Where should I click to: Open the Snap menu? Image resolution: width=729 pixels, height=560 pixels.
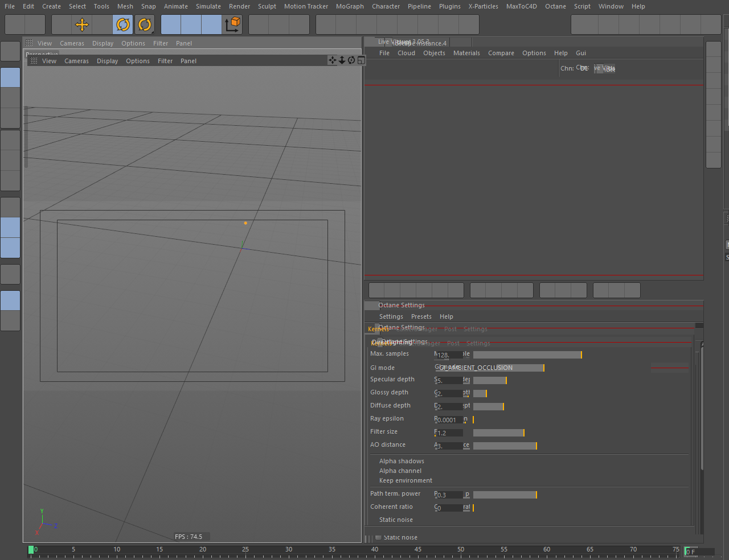[149, 6]
